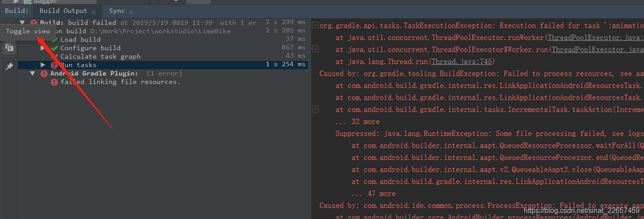
Task: Close the Build Output tab
Action: click(x=93, y=12)
